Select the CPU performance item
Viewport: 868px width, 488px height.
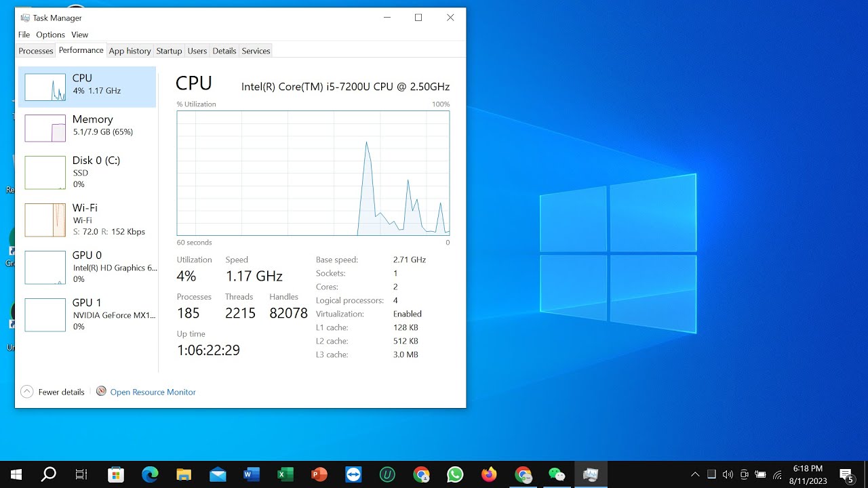[x=87, y=87]
